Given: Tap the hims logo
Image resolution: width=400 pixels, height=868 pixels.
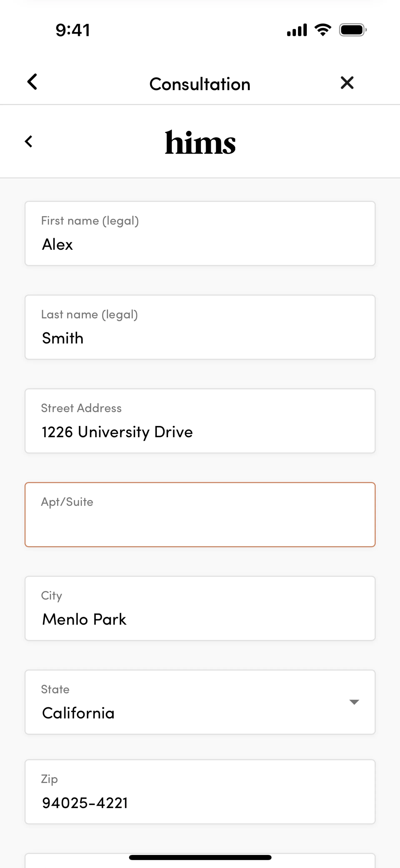Looking at the screenshot, I should click(x=200, y=142).
